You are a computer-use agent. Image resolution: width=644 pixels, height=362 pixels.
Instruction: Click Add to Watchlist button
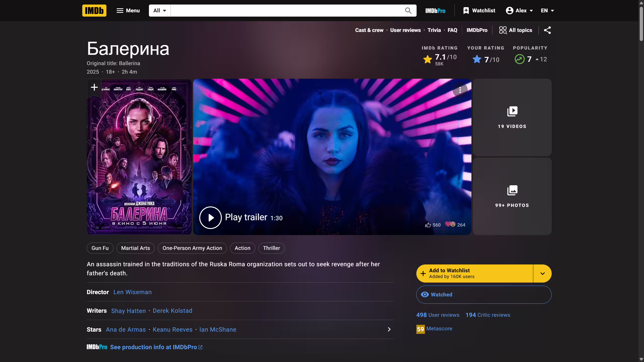point(475,274)
